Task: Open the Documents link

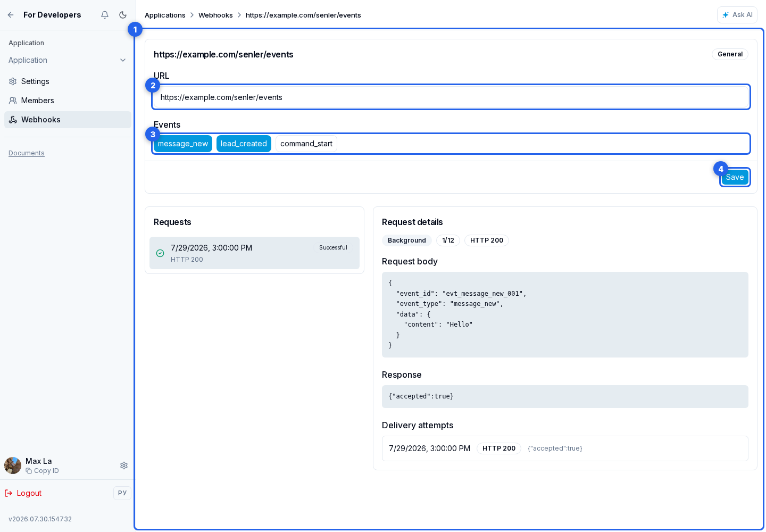Action: tap(27, 153)
